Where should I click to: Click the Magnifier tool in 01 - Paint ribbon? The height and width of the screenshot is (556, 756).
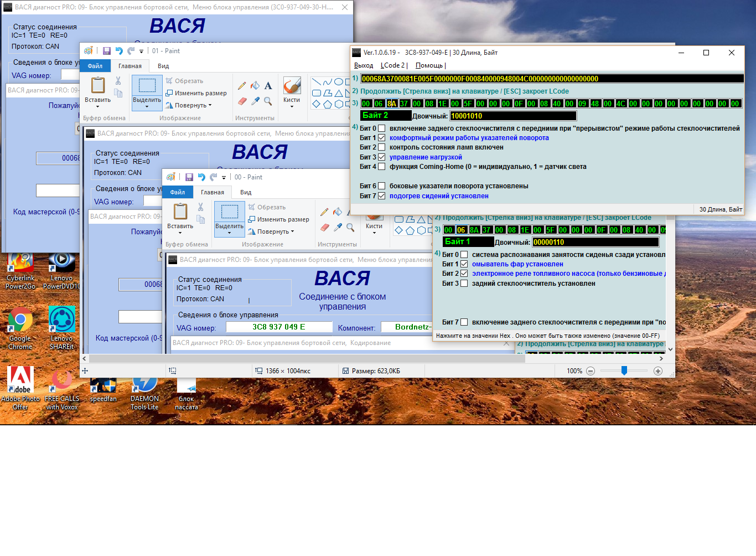[268, 101]
